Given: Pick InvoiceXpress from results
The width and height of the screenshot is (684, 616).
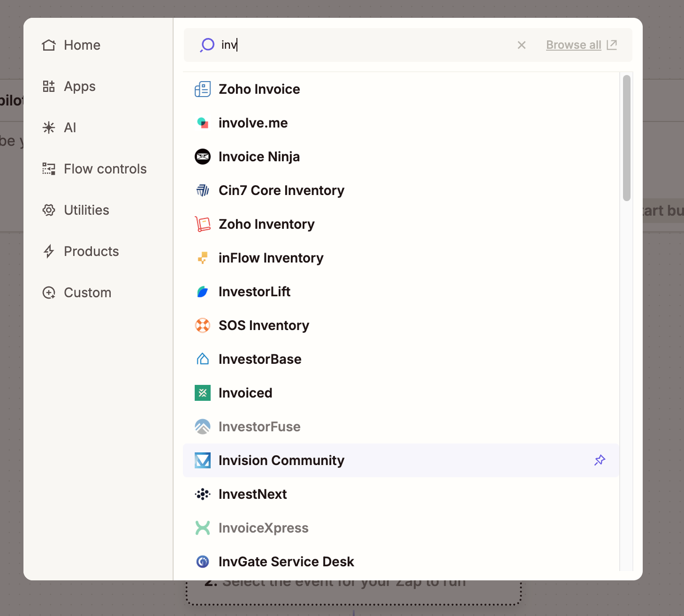Looking at the screenshot, I should pos(401,528).
